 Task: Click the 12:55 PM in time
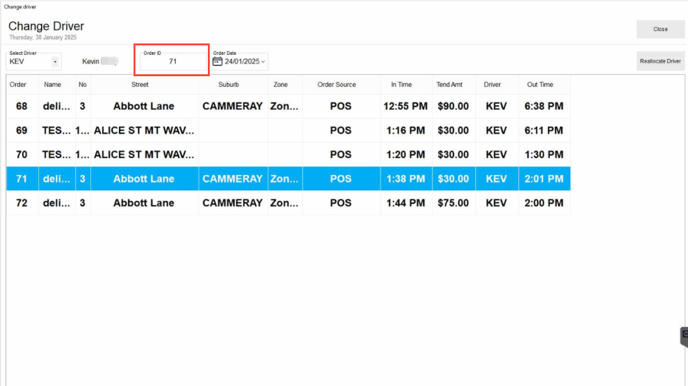405,106
